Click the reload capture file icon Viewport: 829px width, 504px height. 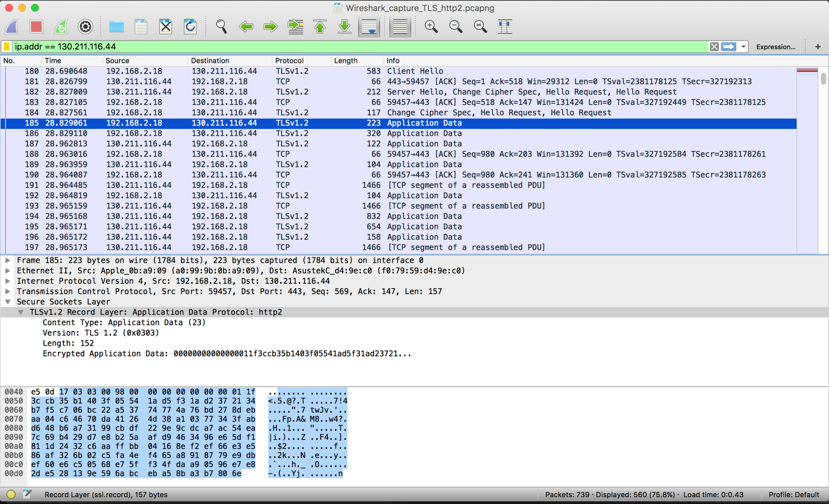[190, 27]
